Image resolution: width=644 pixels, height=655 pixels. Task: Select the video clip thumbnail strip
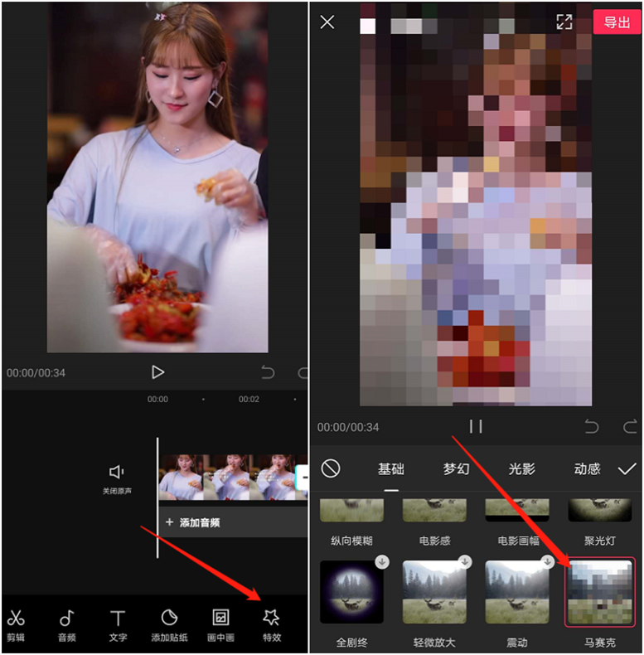228,477
